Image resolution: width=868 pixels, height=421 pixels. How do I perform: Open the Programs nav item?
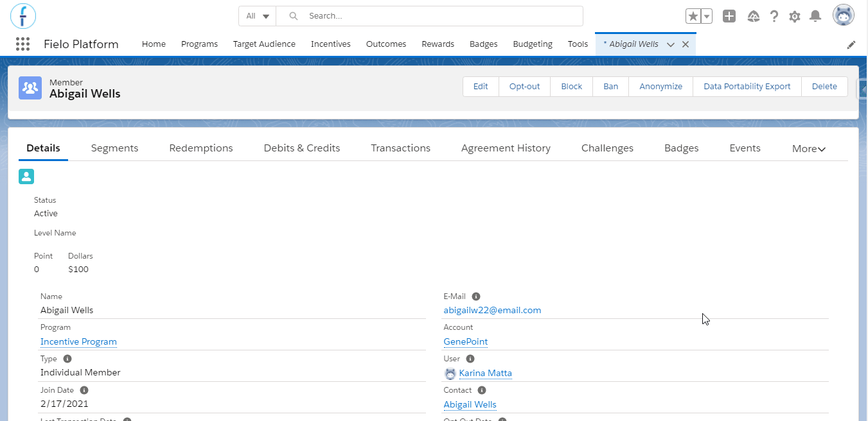point(199,44)
